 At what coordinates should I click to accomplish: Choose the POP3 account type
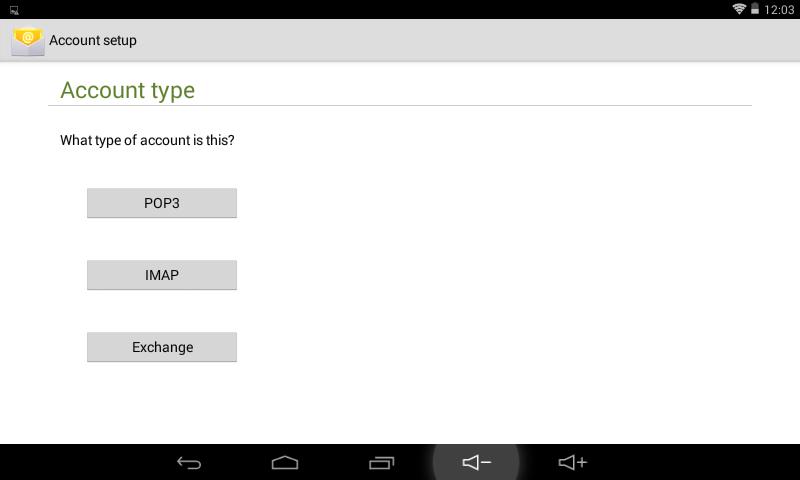tap(162, 203)
